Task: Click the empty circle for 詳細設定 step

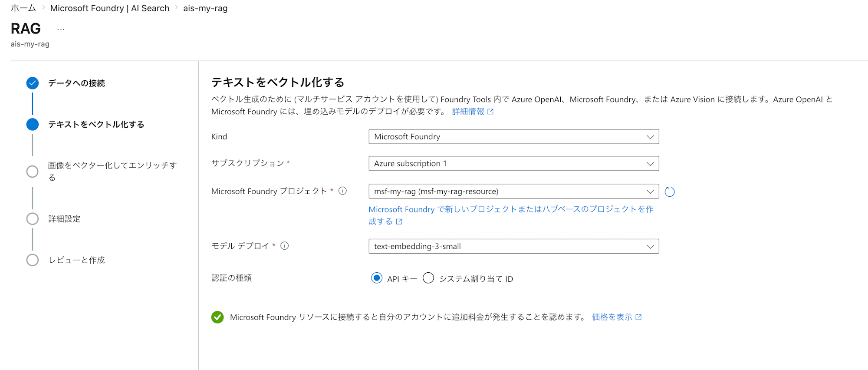Action: pyautogui.click(x=33, y=218)
